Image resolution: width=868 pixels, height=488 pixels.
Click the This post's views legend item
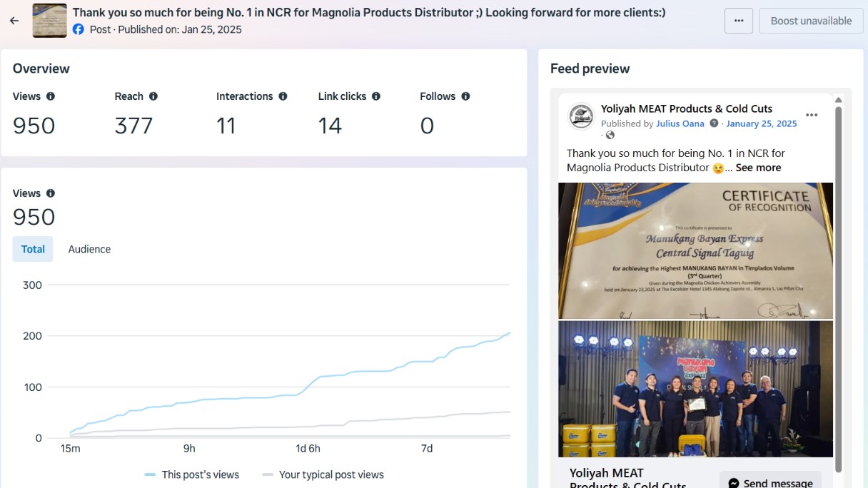(192, 474)
